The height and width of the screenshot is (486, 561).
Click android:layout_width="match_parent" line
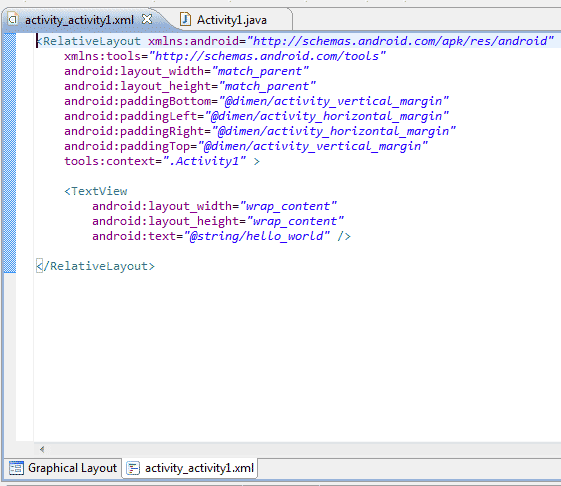click(x=186, y=71)
